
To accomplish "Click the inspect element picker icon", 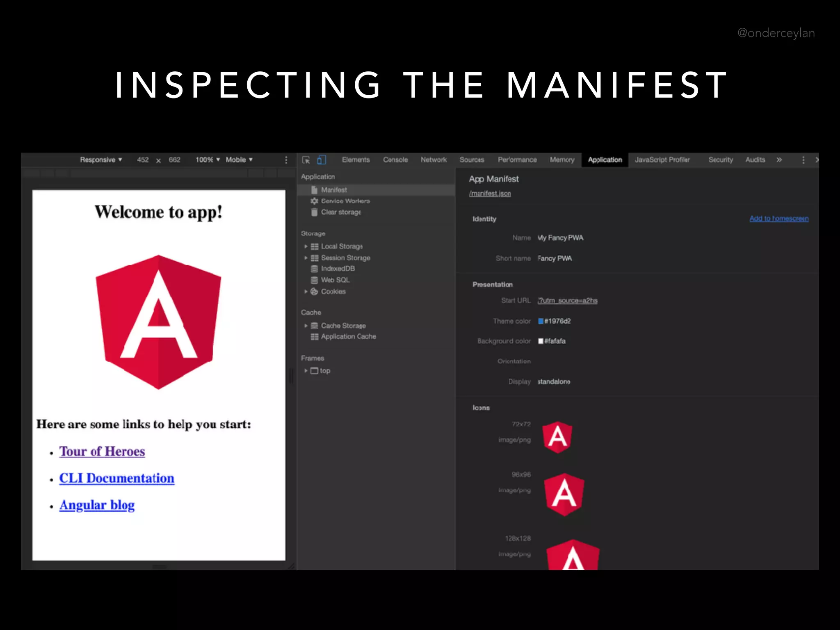I will pyautogui.click(x=306, y=160).
